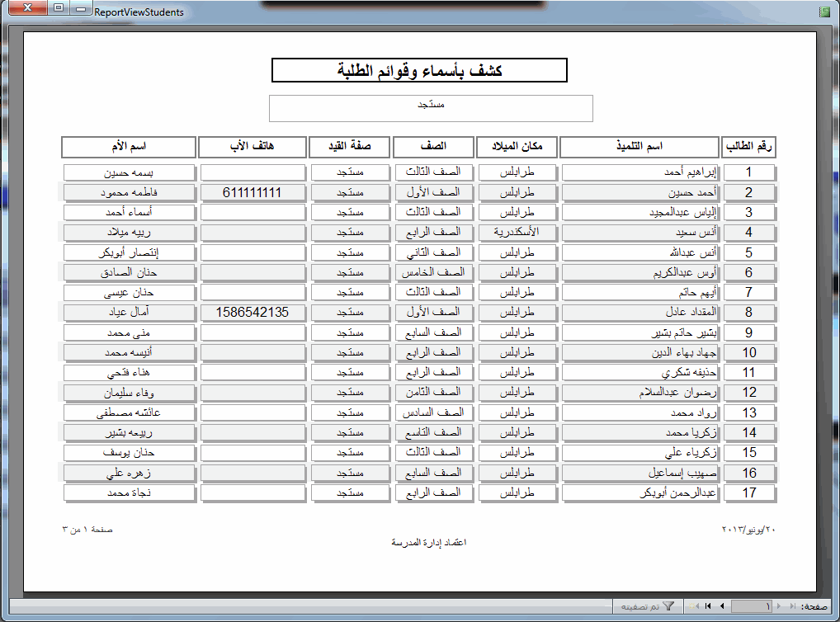Click the تم تصفيته filtered status label
Image resolution: width=840 pixels, height=622 pixels.
click(x=640, y=606)
